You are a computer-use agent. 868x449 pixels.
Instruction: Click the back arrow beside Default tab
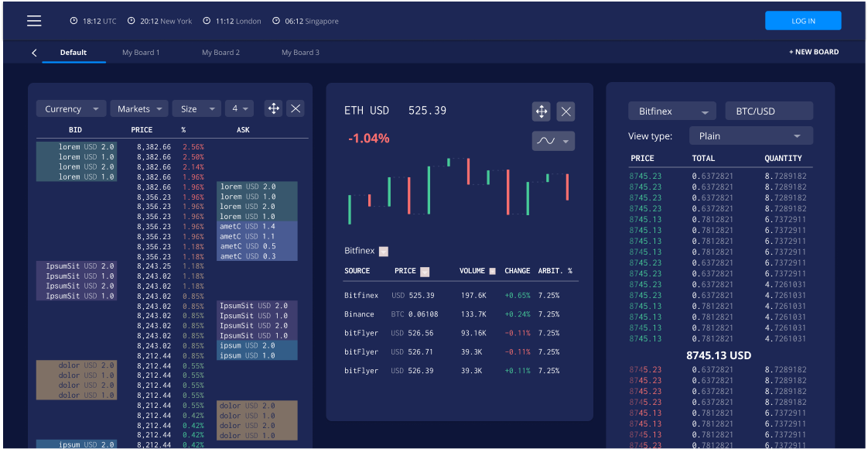pyautogui.click(x=34, y=53)
